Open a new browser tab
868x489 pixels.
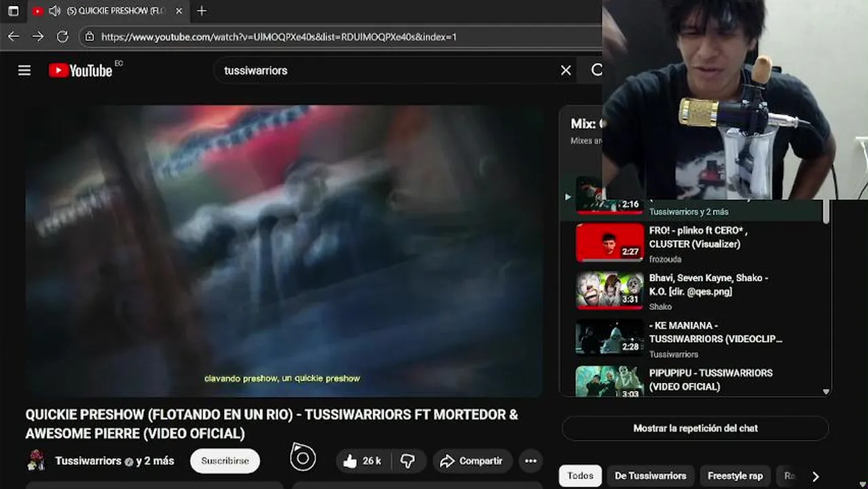[202, 11]
